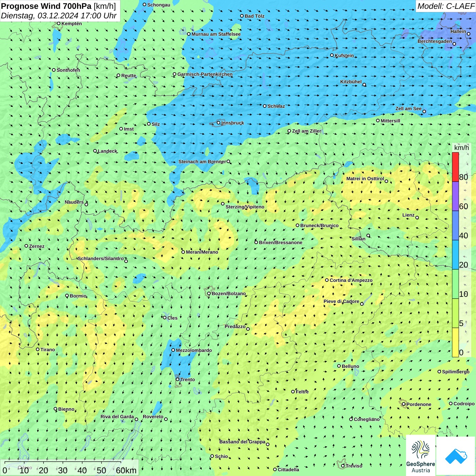Click the Reutte city label

(129, 75)
